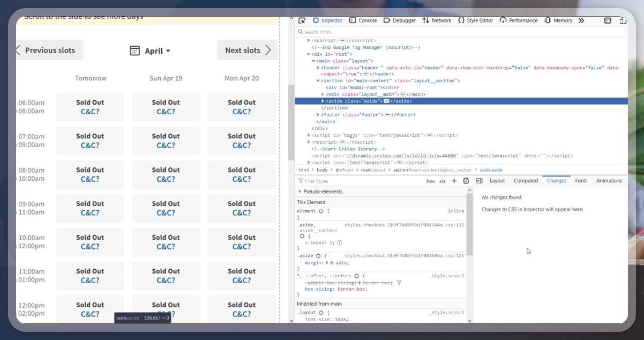Select the div id modal-root node

(x=362, y=87)
